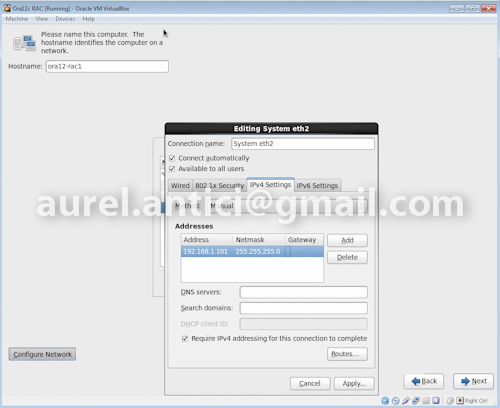Click the Gateway column header
The image size is (500, 408).
(x=304, y=240)
